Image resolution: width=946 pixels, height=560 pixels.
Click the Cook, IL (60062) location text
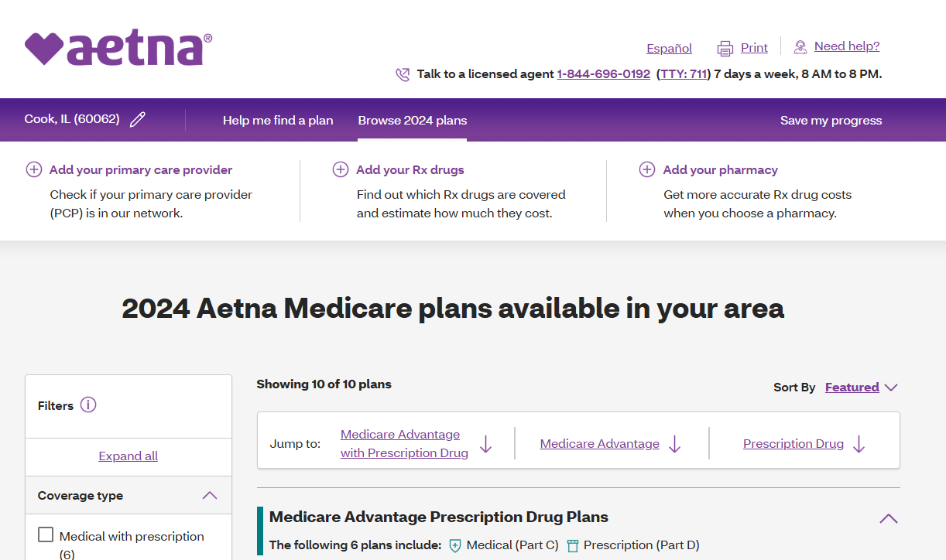[72, 119]
